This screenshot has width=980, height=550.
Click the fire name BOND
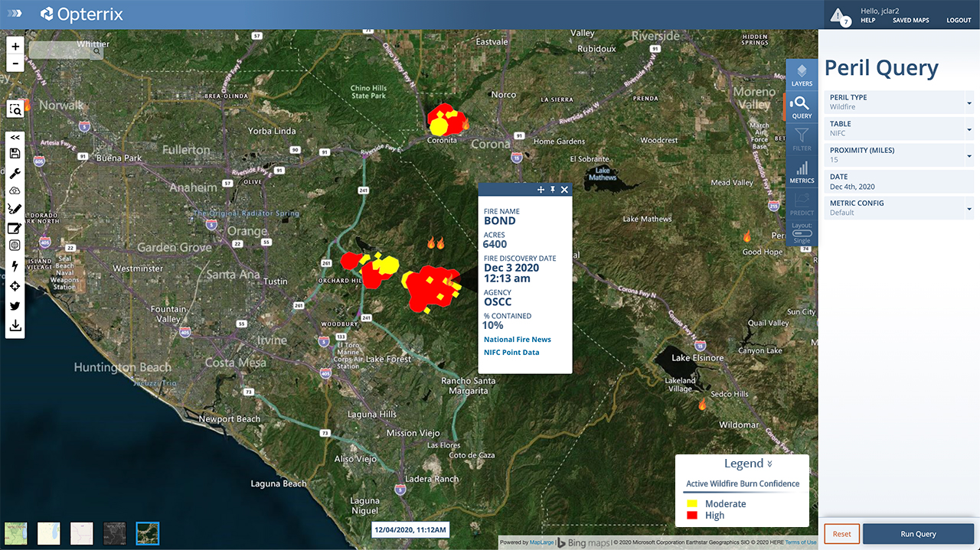coord(500,221)
